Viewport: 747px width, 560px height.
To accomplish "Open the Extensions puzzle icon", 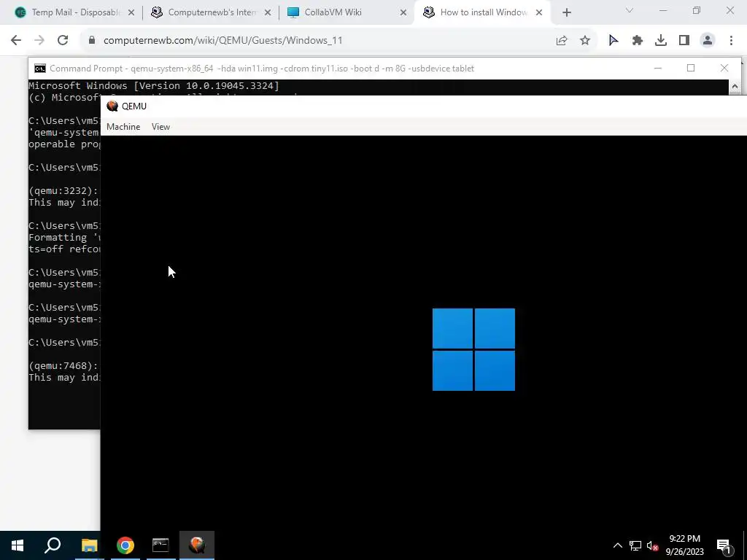I will pyautogui.click(x=638, y=41).
